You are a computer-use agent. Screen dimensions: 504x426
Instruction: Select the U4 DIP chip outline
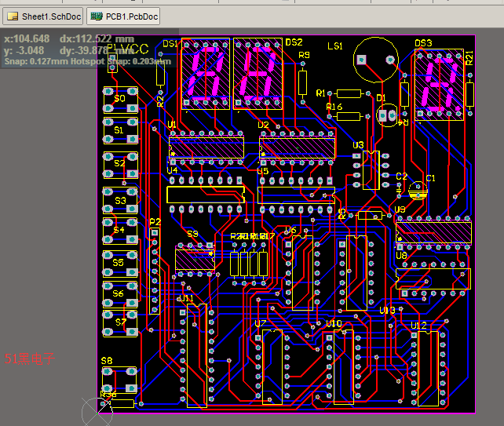tap(206, 195)
